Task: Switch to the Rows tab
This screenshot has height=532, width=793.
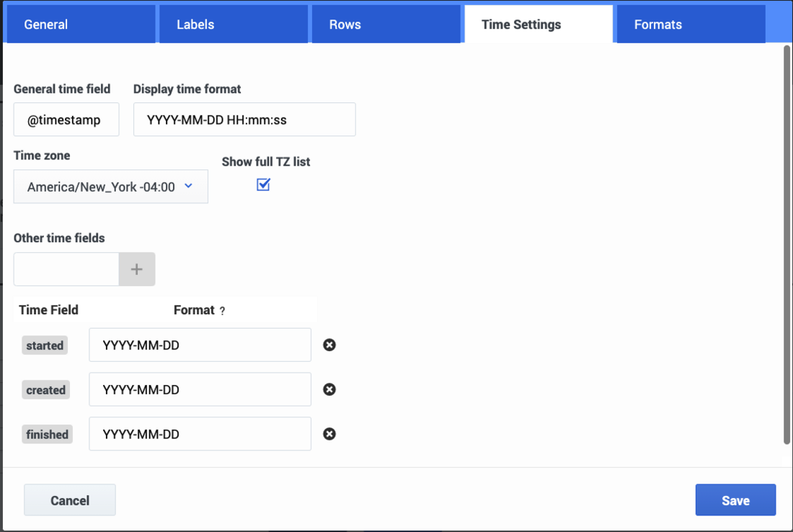Action: pyautogui.click(x=386, y=25)
